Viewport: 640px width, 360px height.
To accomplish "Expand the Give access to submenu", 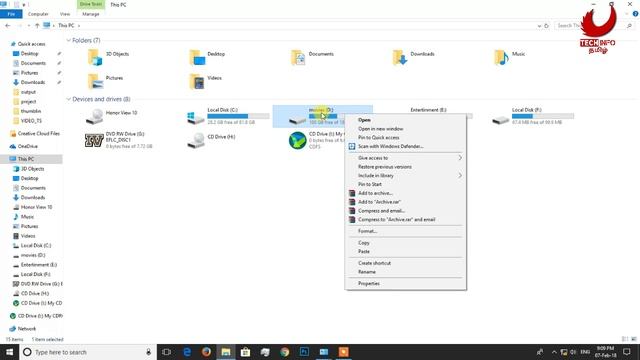I will pyautogui.click(x=460, y=158).
